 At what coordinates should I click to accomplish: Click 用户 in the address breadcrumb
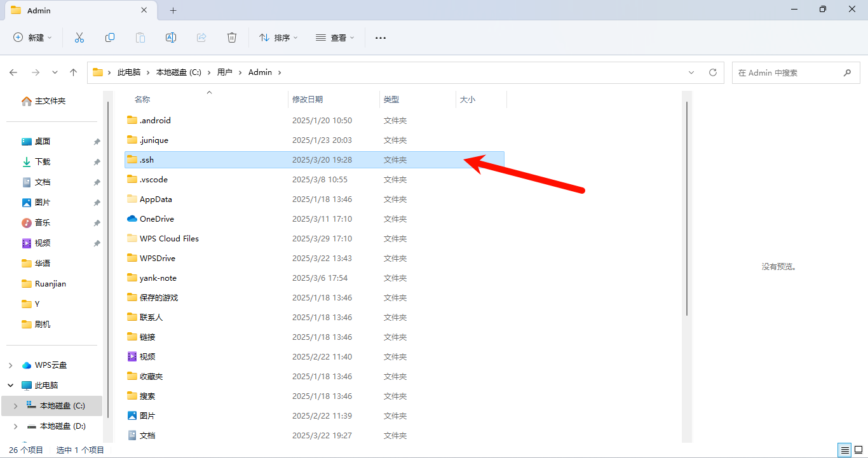click(x=224, y=72)
